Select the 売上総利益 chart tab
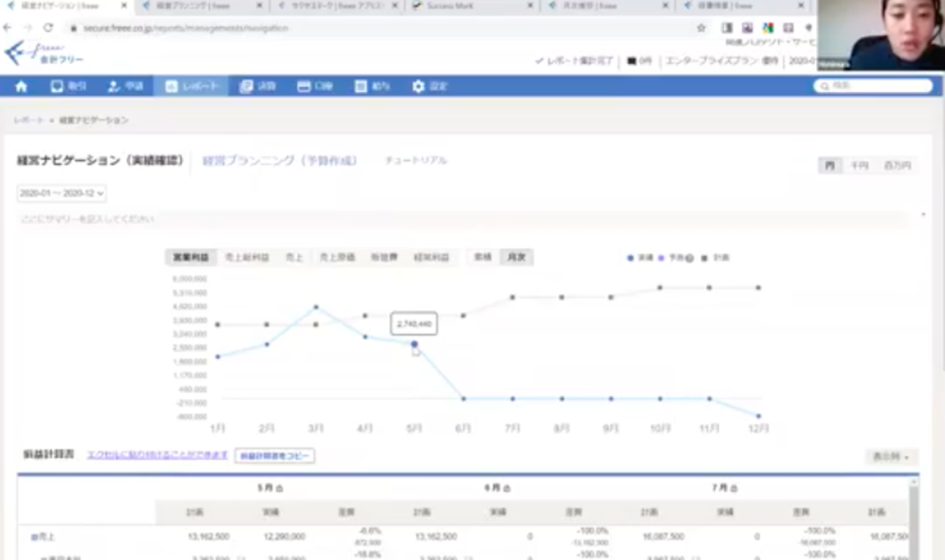This screenshot has width=945, height=560. click(247, 257)
